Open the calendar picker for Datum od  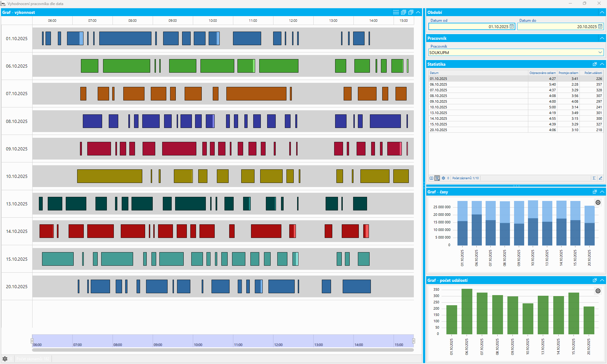[x=512, y=27]
